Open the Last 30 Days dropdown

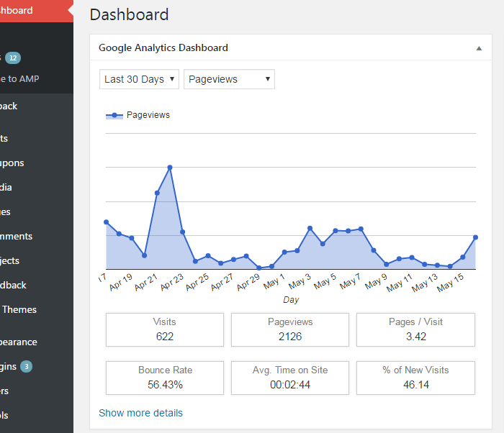(x=139, y=79)
